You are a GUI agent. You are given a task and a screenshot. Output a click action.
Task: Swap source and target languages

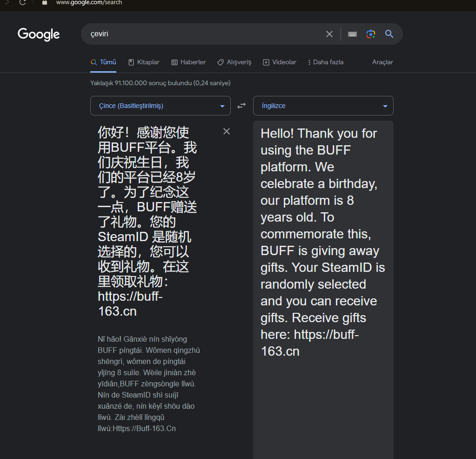pos(241,106)
